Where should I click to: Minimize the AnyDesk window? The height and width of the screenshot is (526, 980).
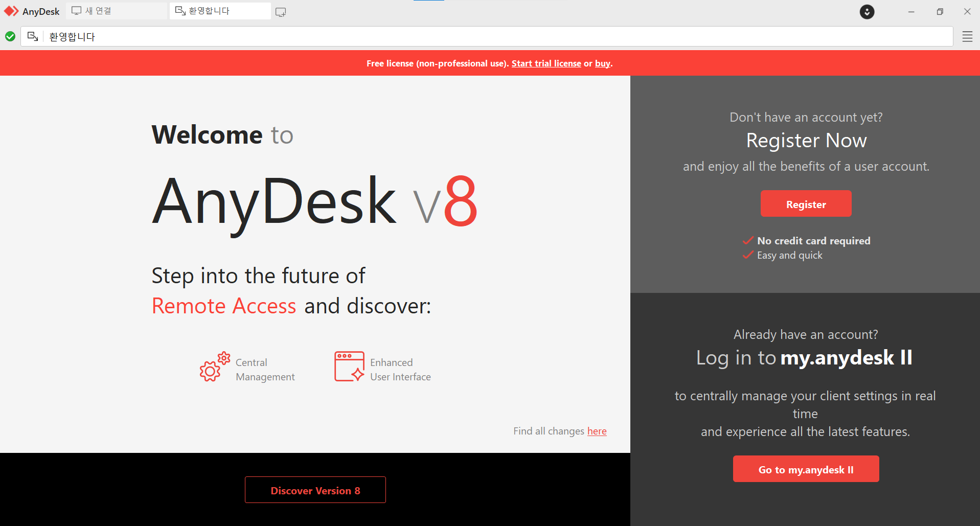click(x=911, y=11)
